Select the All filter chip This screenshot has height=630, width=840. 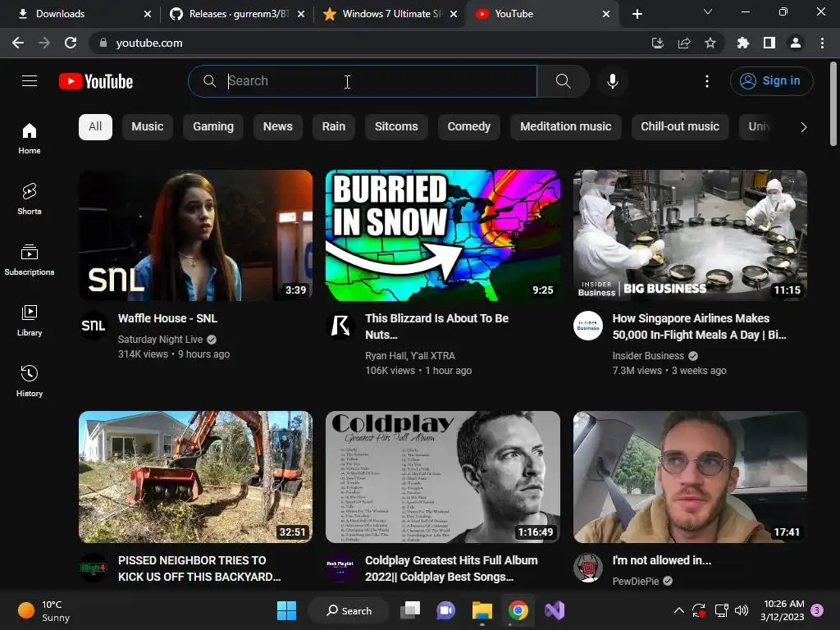(95, 127)
